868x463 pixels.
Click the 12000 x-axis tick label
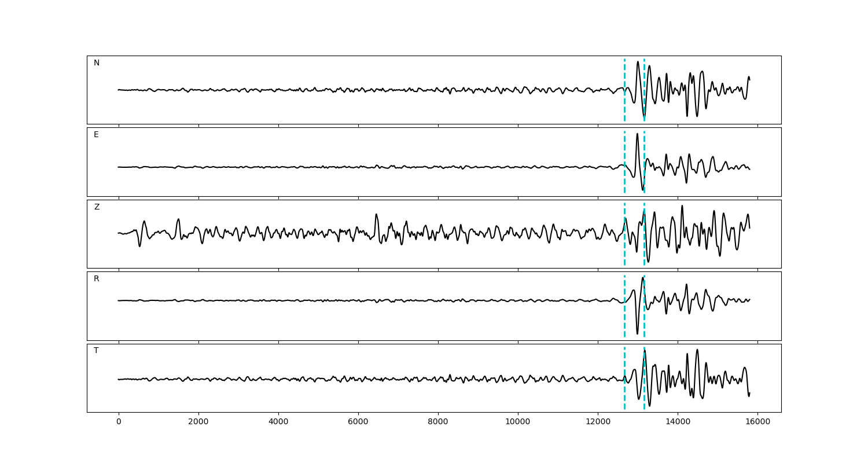coord(598,422)
